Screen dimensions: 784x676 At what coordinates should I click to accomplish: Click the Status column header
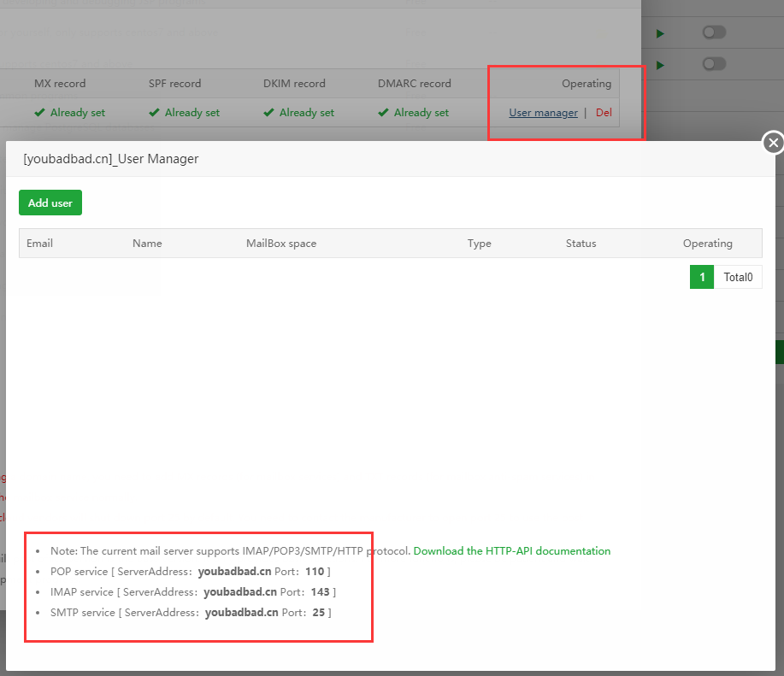(581, 244)
